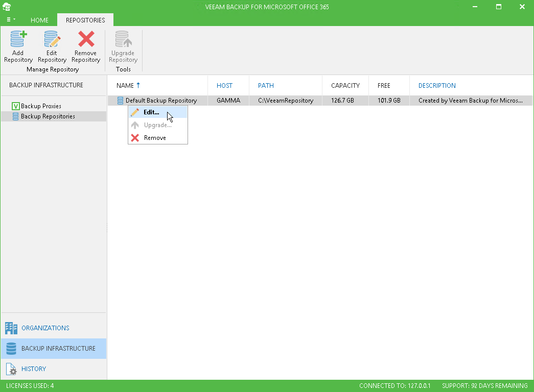Click SUPPORT: 92 DAYS REMAINING status text
Image resolution: width=534 pixels, height=392 pixels.
pyautogui.click(x=484, y=386)
